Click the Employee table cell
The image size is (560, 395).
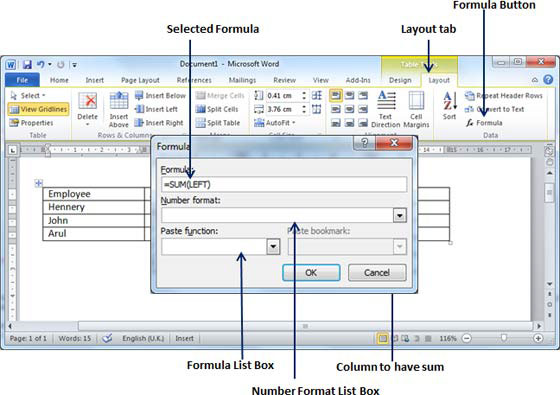point(94,194)
